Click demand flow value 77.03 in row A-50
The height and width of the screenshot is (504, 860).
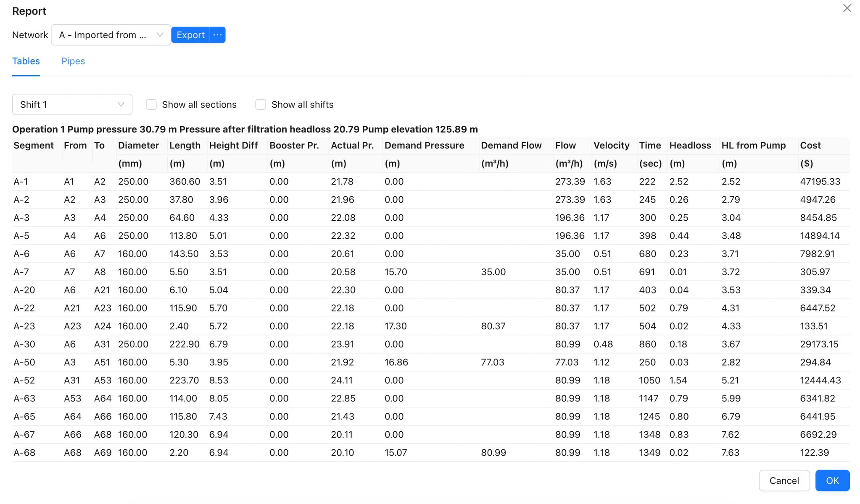[x=493, y=362]
